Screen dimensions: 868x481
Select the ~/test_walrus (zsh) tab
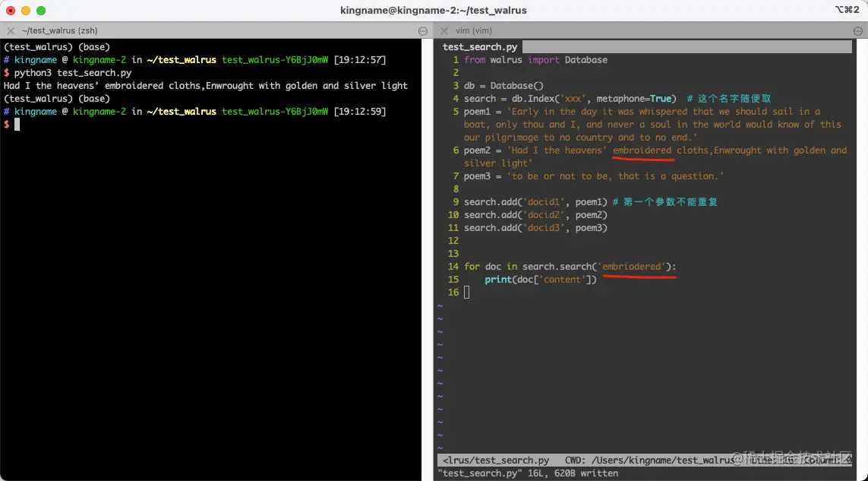tap(60, 31)
